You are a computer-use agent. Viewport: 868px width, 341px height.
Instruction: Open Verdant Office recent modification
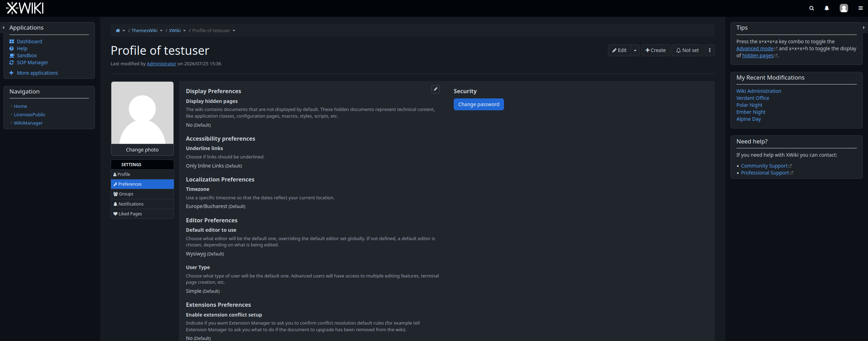coord(753,98)
